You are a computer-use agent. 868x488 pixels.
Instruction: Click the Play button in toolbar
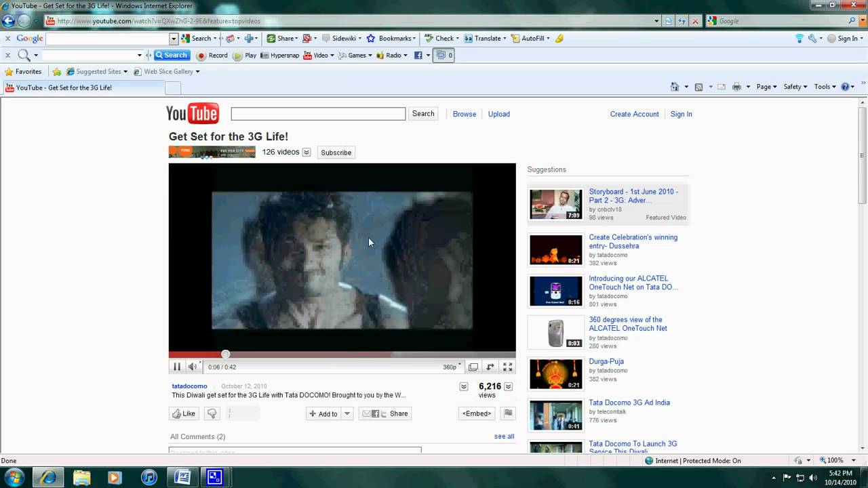click(x=245, y=56)
